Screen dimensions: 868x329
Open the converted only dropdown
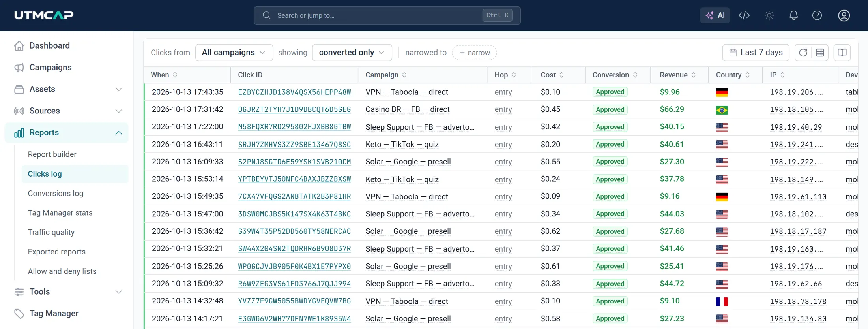pos(352,53)
